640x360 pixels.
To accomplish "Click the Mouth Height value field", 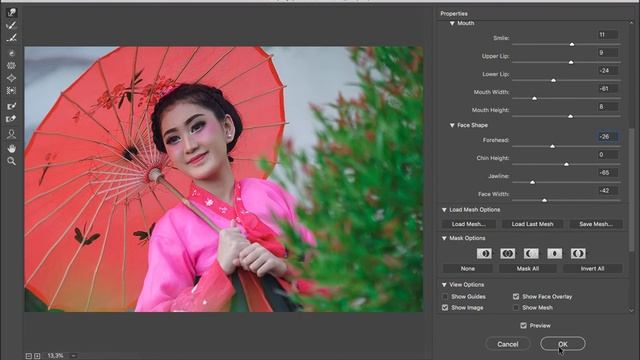I will [608, 107].
